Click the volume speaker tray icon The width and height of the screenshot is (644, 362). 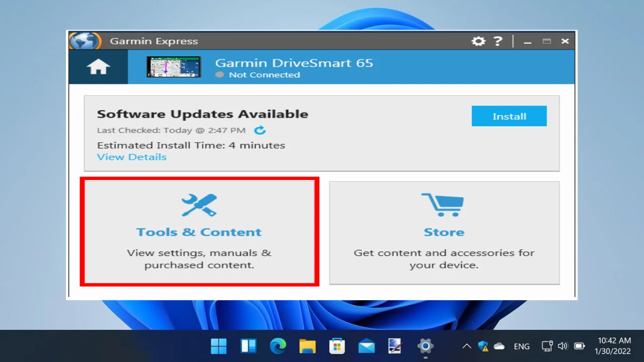tap(563, 346)
